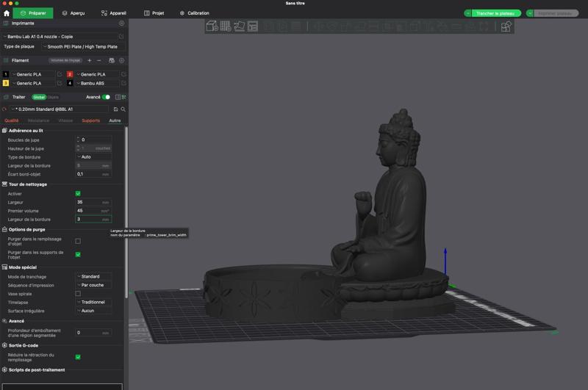Open the printer preset dropdown
Viewport: 588px width, 390px height.
(60, 37)
